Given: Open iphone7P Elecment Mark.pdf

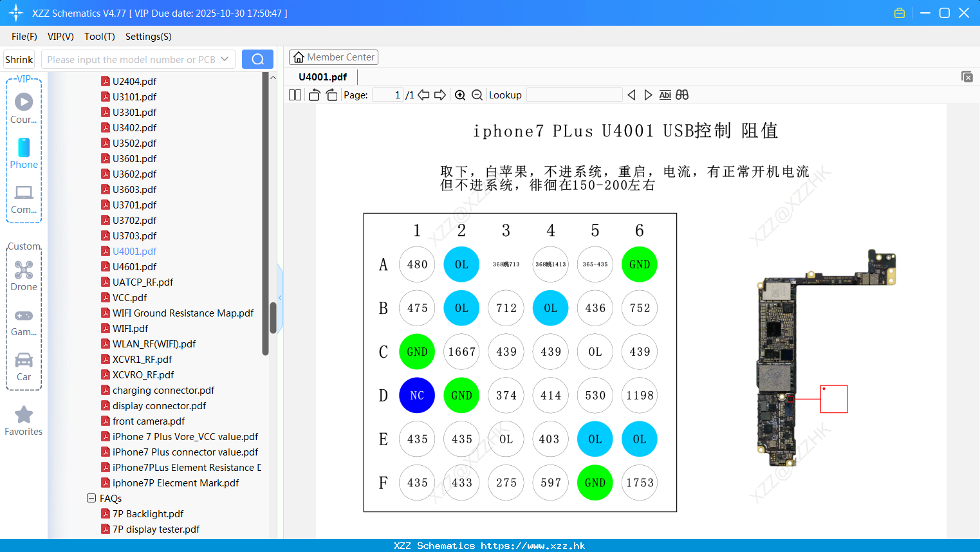Looking at the screenshot, I should [170, 483].
